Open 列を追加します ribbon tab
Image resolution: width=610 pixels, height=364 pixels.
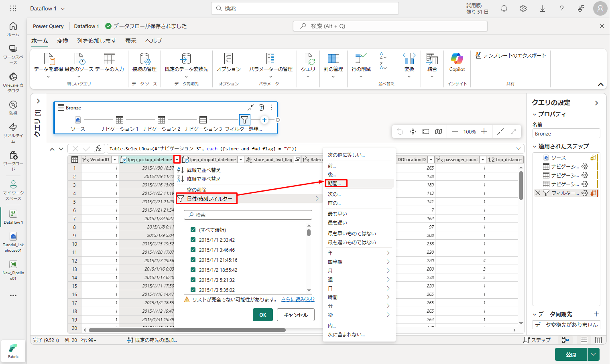coord(97,41)
